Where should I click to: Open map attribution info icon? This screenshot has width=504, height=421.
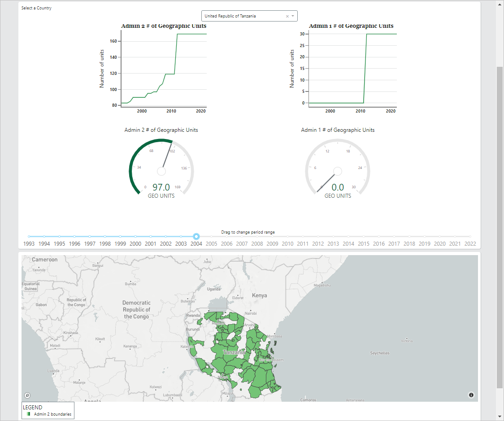(471, 395)
